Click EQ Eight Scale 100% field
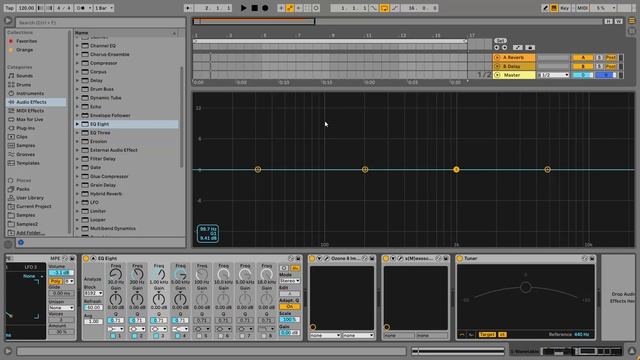640x360 pixels. [x=290, y=320]
